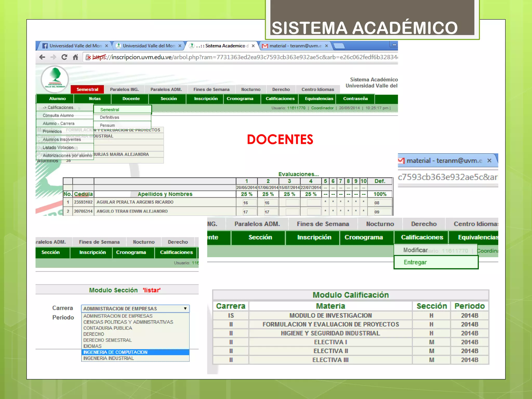Click third evaluation field for Angulo Teran
Image resolution: width=532 pixels, height=399 pixels.
pyautogui.click(x=292, y=212)
